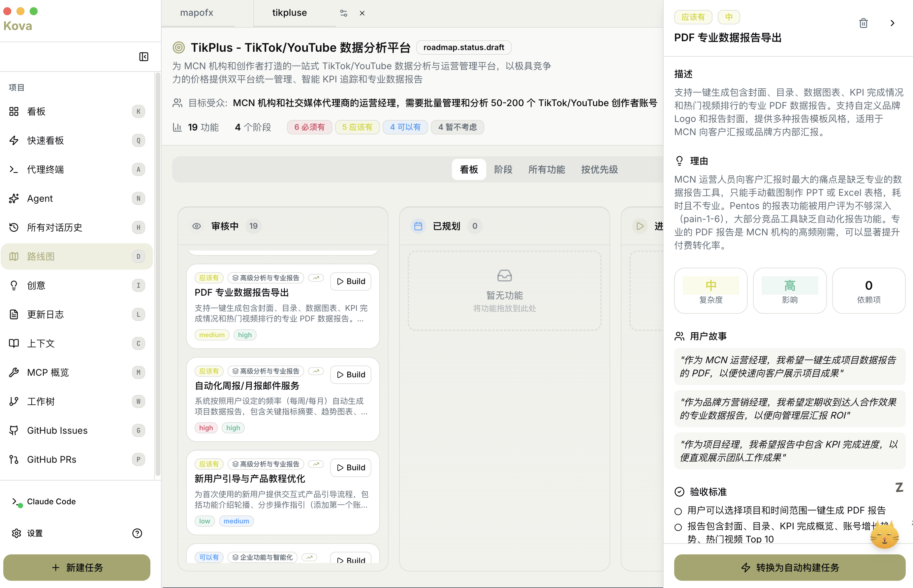Click trend arrow chip on PDF report card

[x=316, y=278]
